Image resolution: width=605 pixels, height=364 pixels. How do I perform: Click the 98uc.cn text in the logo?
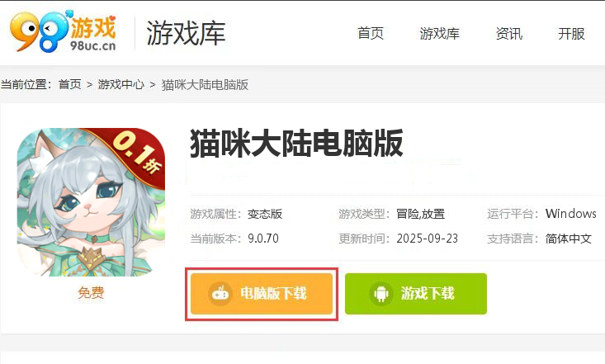click(92, 45)
